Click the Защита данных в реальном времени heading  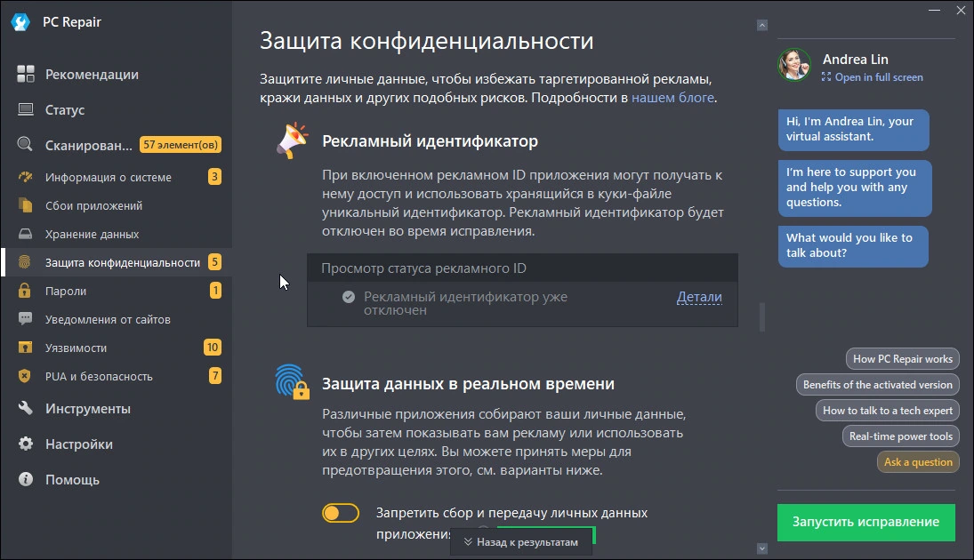[x=468, y=384]
